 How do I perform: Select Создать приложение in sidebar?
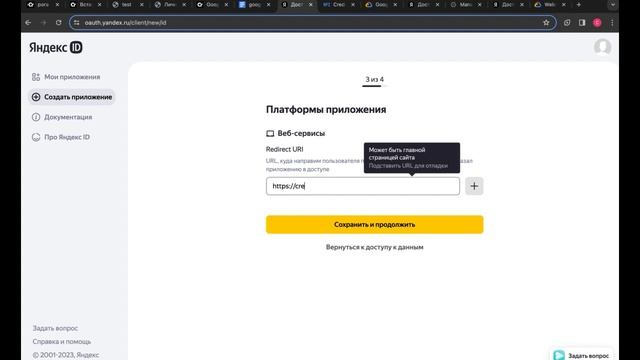click(72, 97)
